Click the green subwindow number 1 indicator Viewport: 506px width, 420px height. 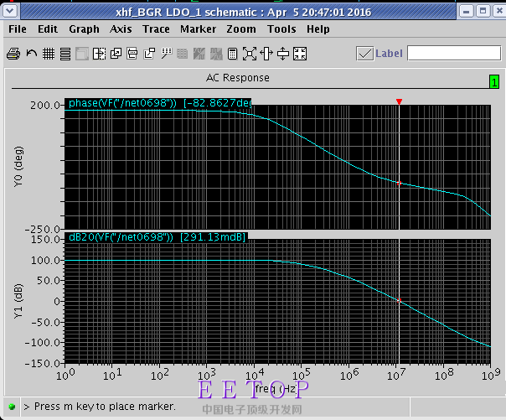point(494,81)
